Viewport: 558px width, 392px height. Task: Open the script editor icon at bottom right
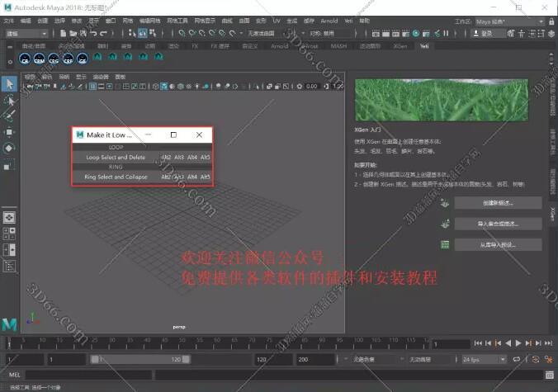click(550, 375)
